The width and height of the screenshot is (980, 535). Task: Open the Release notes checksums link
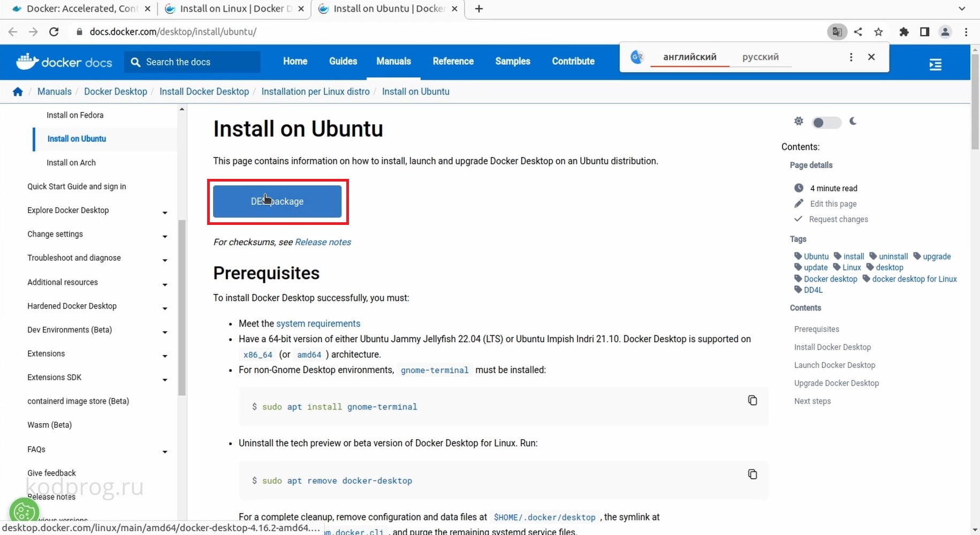click(323, 242)
